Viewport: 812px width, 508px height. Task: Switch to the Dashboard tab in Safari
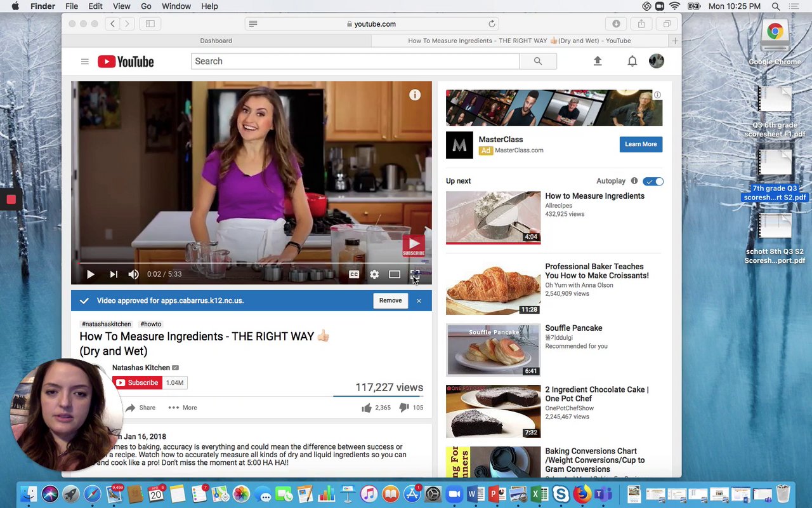point(216,41)
